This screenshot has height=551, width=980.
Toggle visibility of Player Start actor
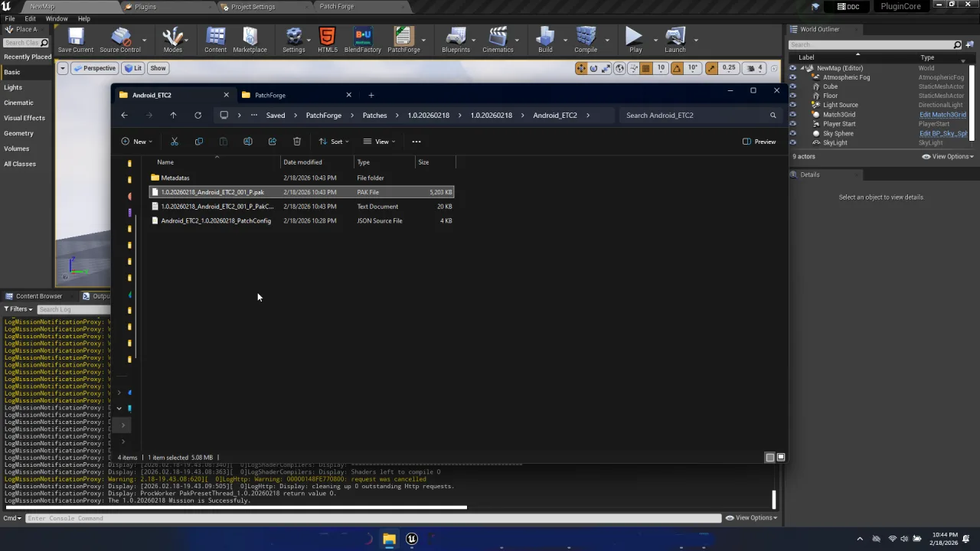[x=793, y=124]
